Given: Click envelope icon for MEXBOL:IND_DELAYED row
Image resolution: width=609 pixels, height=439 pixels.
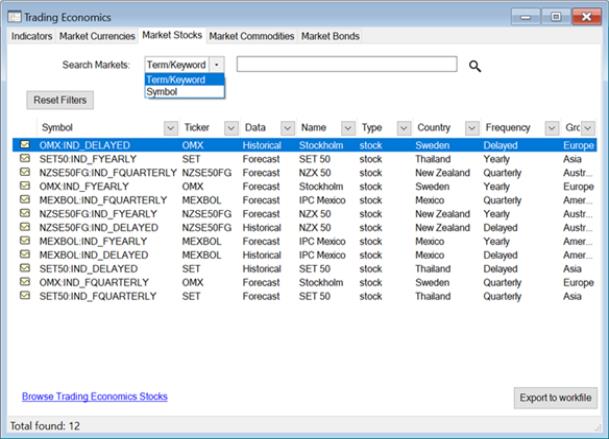Looking at the screenshot, I should (x=25, y=255).
